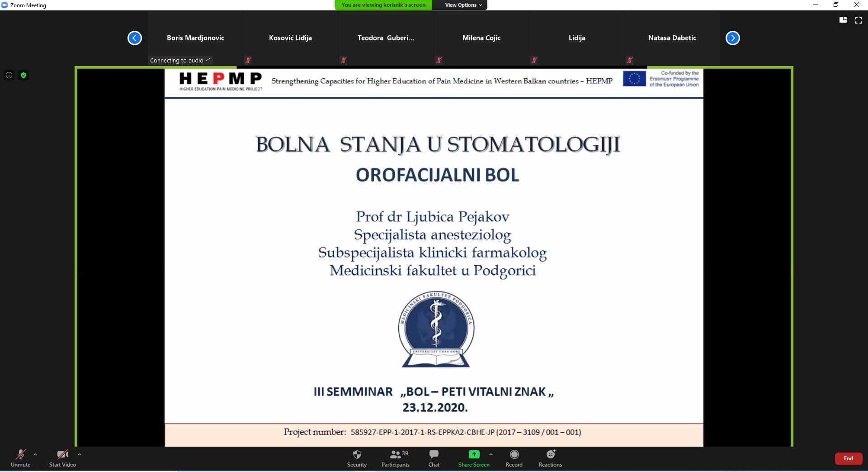The height and width of the screenshot is (472, 868).
Task: Click 'Co-funded by the Erasmus+ Programme' text
Action: [x=674, y=79]
